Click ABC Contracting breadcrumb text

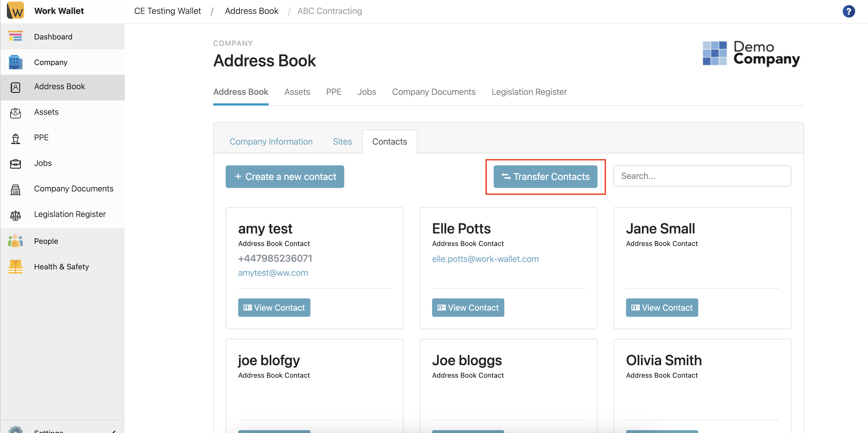pos(329,11)
